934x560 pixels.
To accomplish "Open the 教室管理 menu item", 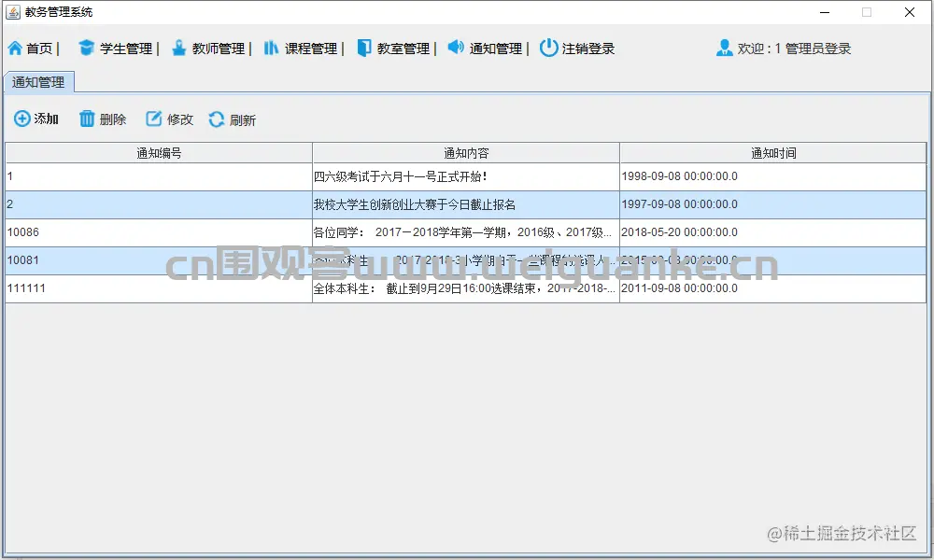I will 403,49.
